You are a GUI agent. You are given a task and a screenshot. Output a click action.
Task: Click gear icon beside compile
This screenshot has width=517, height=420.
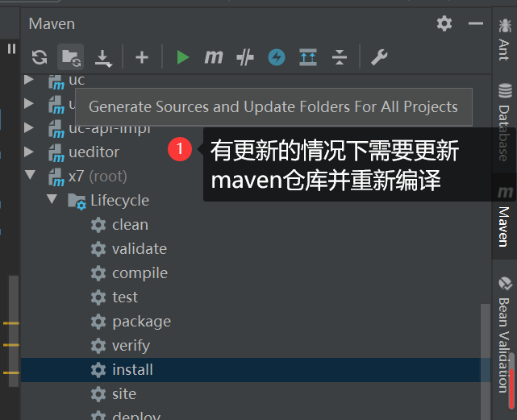coord(98,273)
